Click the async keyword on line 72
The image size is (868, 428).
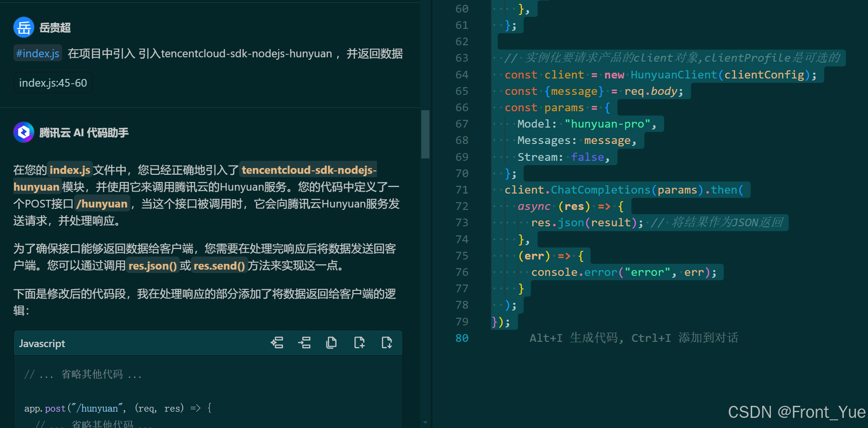(x=534, y=207)
